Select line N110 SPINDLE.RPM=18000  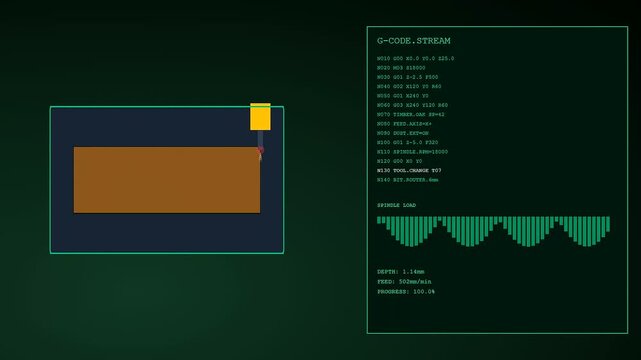(412, 152)
